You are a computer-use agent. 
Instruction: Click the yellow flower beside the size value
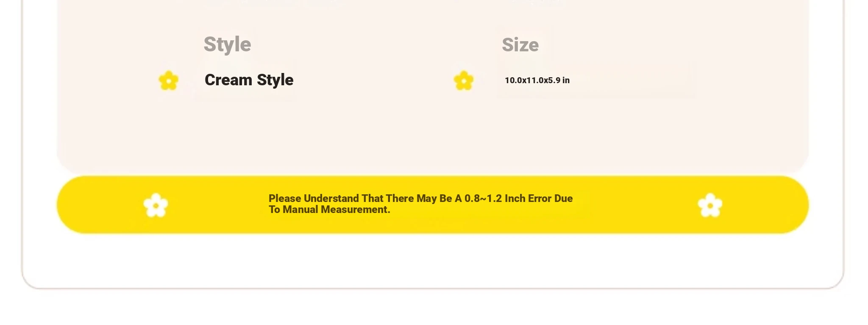(463, 80)
